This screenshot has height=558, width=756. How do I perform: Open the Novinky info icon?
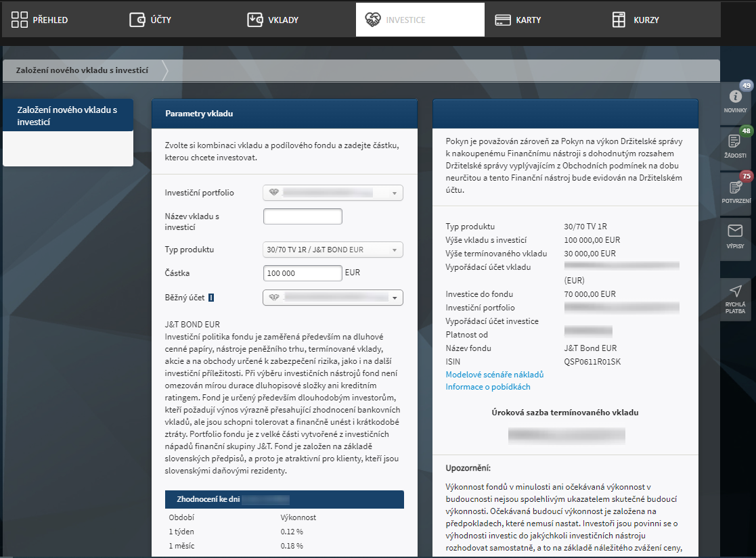pos(735,97)
